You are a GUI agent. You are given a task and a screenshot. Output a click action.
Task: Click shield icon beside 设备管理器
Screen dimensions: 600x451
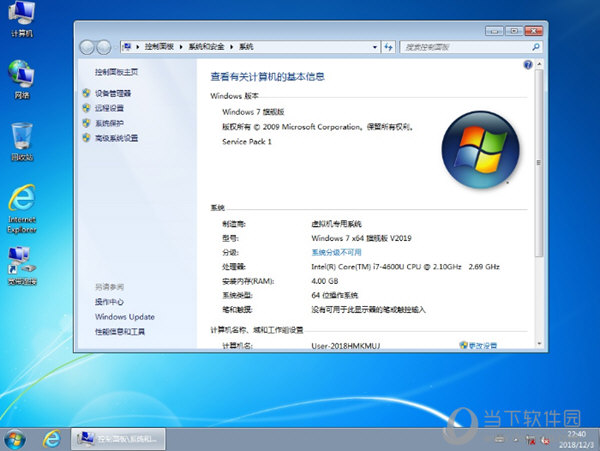coord(86,93)
